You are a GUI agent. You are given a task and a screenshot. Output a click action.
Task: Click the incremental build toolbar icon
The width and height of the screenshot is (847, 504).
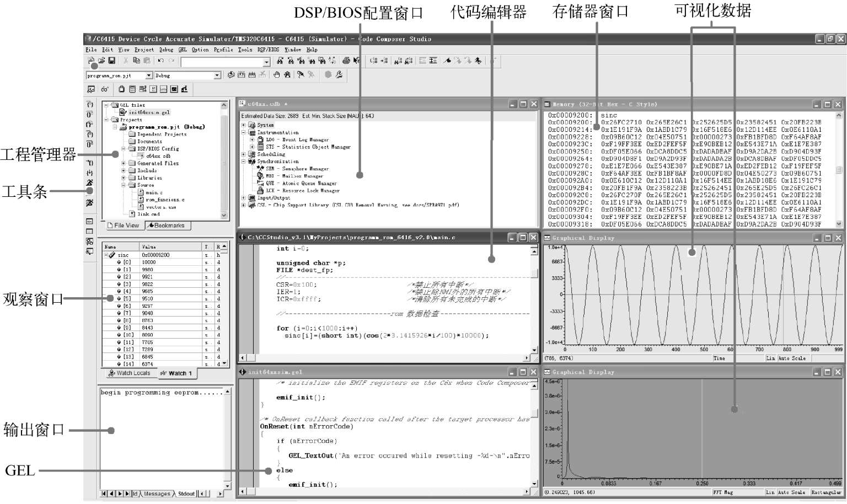(x=241, y=76)
